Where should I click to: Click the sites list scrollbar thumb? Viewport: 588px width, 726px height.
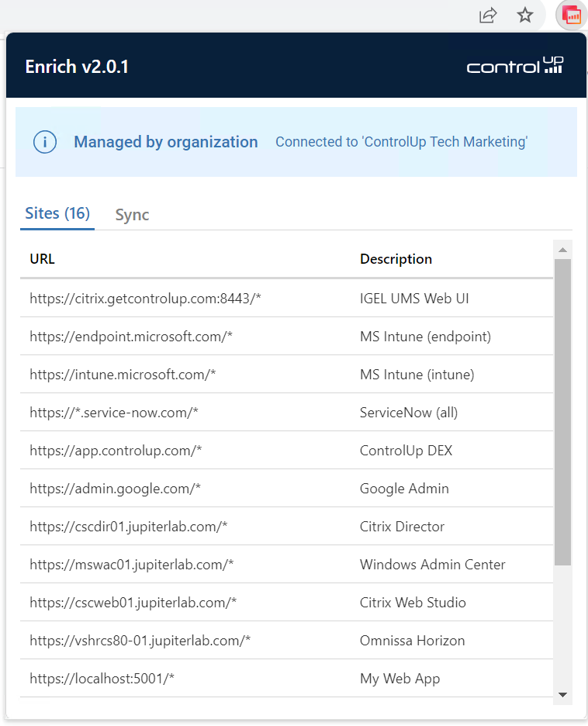coord(562,412)
